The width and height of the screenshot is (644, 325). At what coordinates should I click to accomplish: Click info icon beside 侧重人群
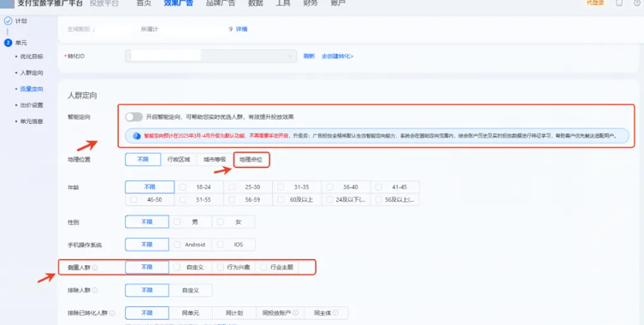click(95, 268)
